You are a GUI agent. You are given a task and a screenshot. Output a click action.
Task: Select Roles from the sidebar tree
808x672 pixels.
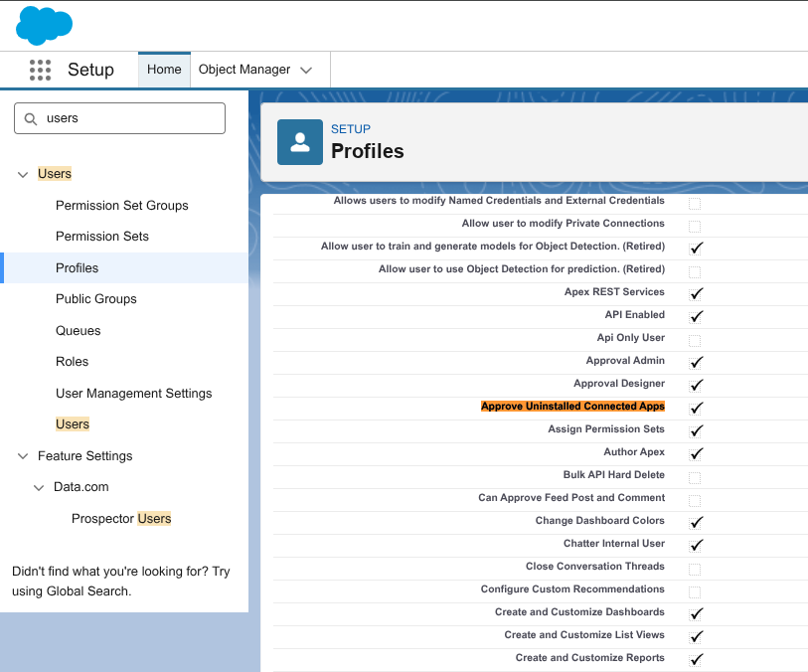[x=70, y=361]
